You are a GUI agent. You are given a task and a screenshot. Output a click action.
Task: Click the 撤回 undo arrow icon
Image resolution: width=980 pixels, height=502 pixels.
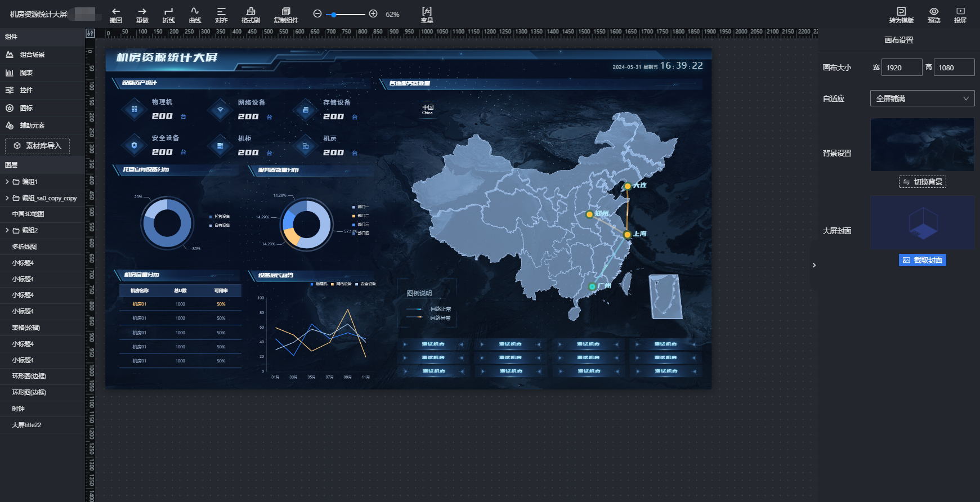tap(116, 12)
